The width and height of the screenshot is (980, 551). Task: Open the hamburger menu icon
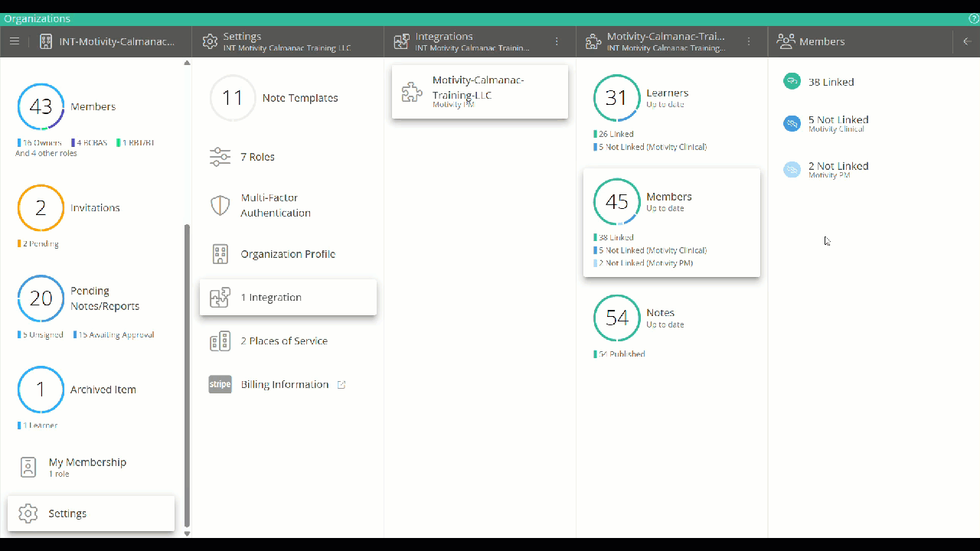[x=14, y=41]
